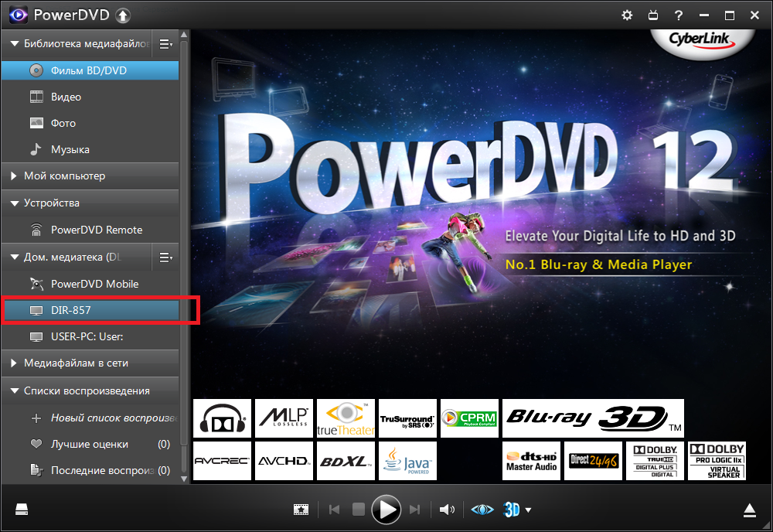Mute the volume speaker icon
Viewport: 773px width, 532px height.
tap(447, 510)
